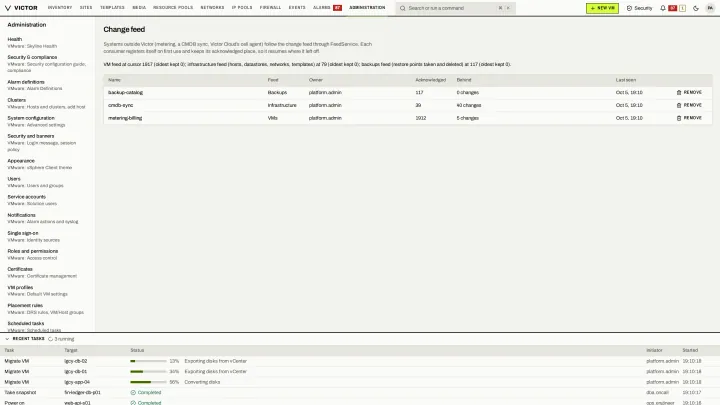Image resolution: width=720 pixels, height=405 pixels.
Task: Open Single sign-on settings
Action: tap(47, 236)
